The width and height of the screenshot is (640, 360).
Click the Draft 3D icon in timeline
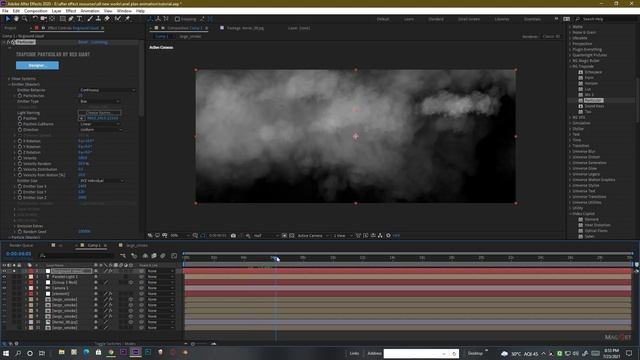click(134, 256)
